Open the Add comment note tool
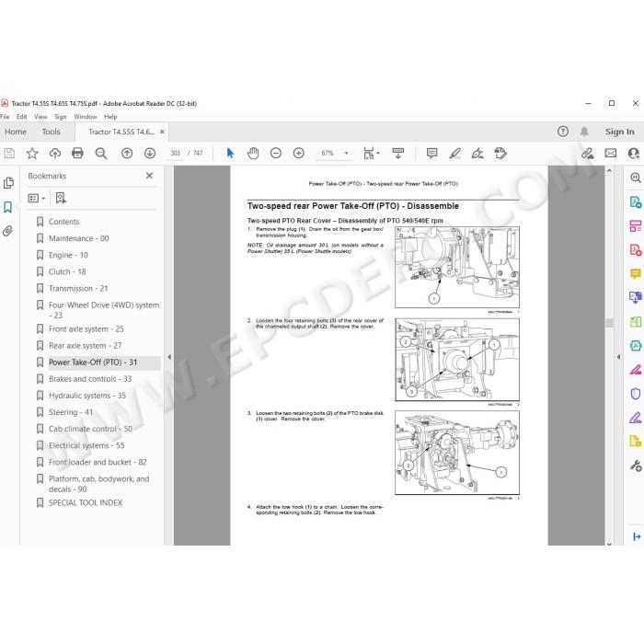The image size is (644, 644). click(x=431, y=154)
